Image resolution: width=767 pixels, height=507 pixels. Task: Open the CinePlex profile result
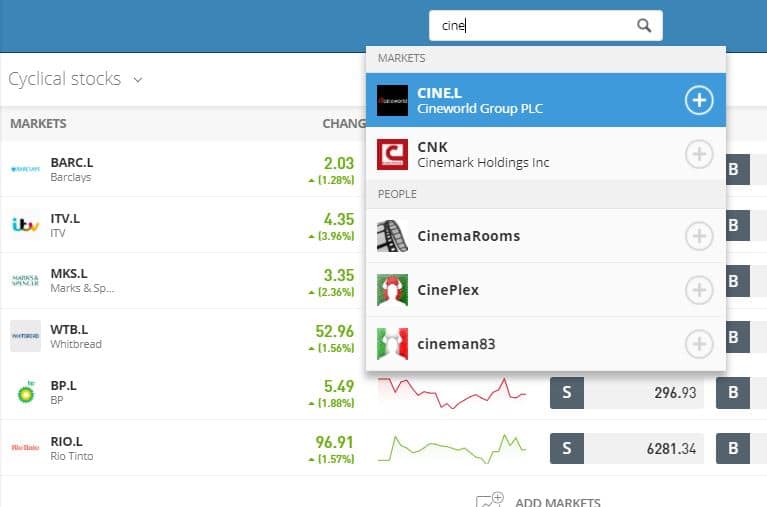point(545,290)
